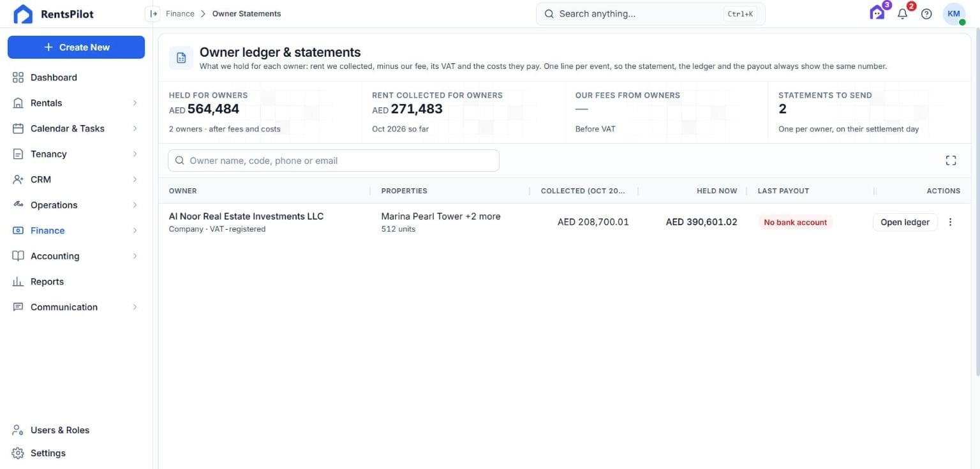
Task: Click the Finance breadcrumb link
Action: point(180,13)
